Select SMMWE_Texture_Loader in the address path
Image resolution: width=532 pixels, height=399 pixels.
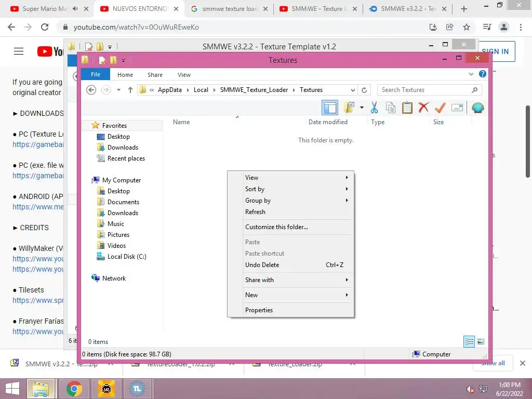[254, 90]
